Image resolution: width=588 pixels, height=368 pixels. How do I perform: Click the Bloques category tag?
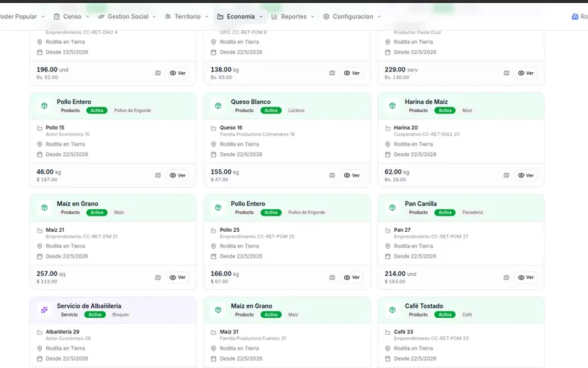click(121, 315)
